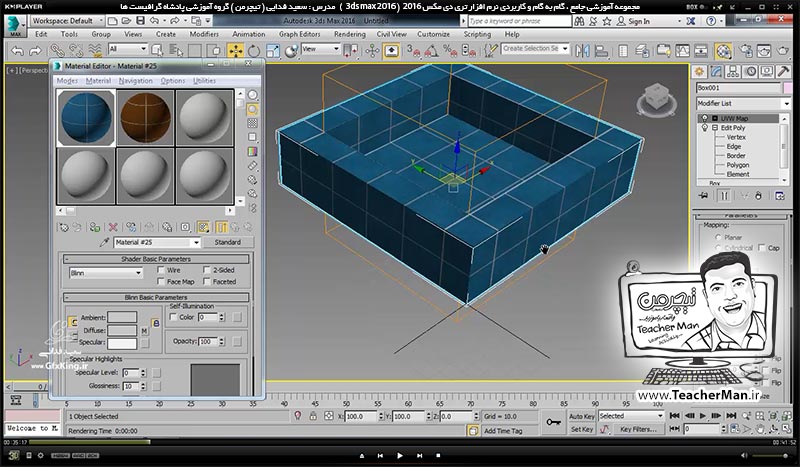Collapse the Edit Poly modifier tree

coord(715,128)
